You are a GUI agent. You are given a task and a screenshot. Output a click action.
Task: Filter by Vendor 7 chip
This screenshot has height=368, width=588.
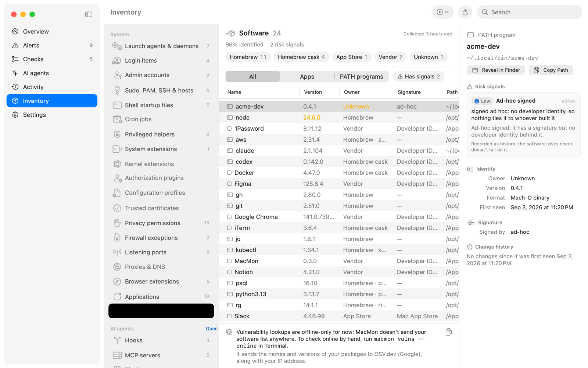click(x=391, y=57)
